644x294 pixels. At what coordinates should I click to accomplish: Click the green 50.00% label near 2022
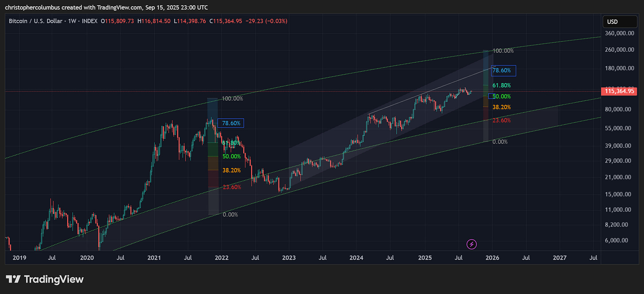point(232,157)
